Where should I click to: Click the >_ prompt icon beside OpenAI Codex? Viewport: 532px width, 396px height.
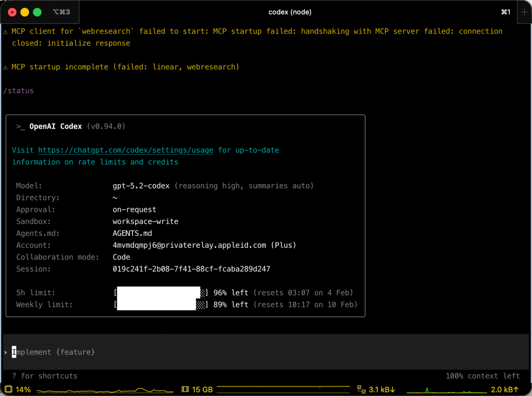click(20, 127)
